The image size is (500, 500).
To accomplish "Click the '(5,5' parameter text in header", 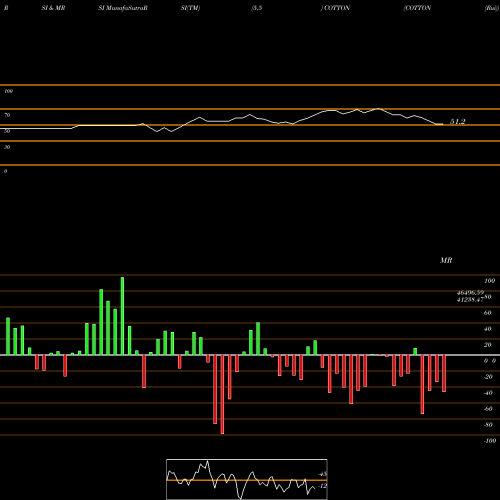I will (257, 8).
